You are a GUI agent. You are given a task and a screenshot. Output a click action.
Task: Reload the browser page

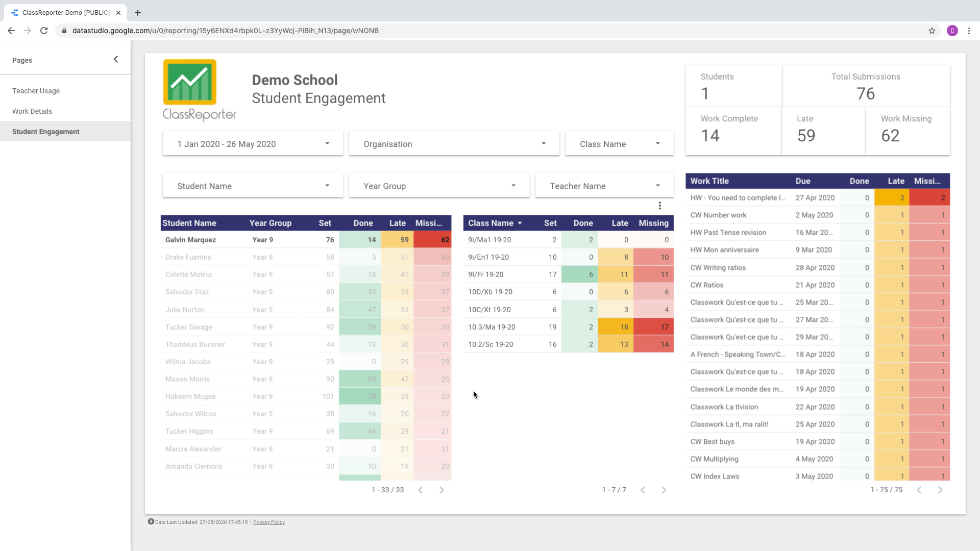(x=44, y=31)
